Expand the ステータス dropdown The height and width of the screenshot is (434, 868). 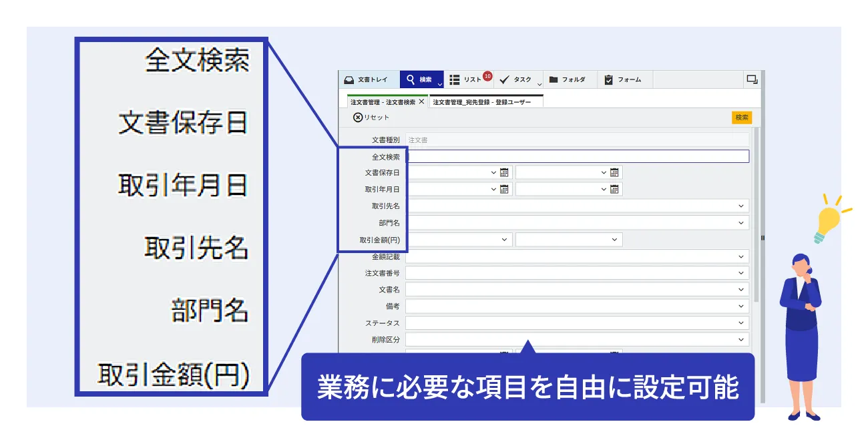point(741,323)
